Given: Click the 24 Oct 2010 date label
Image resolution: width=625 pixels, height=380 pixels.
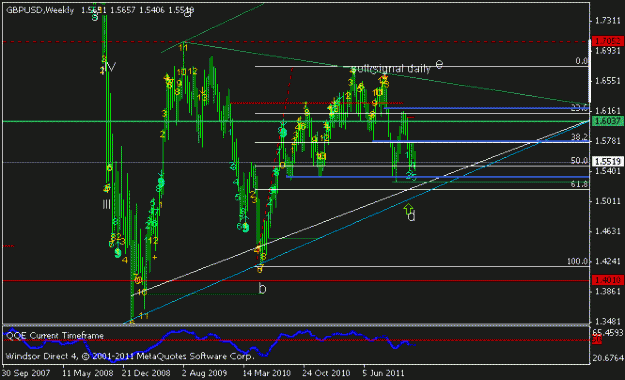Looking at the screenshot, I should [x=326, y=373].
